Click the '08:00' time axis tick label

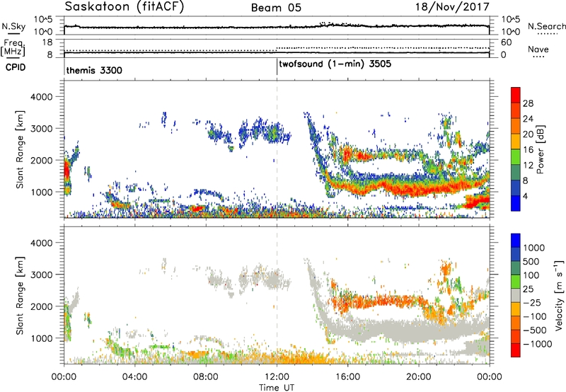coord(206,377)
